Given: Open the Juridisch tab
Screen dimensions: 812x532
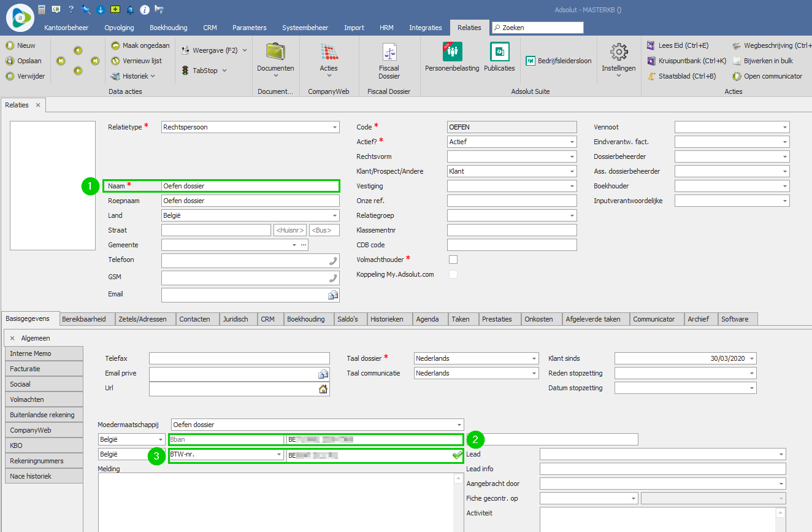Looking at the screenshot, I should [x=236, y=319].
